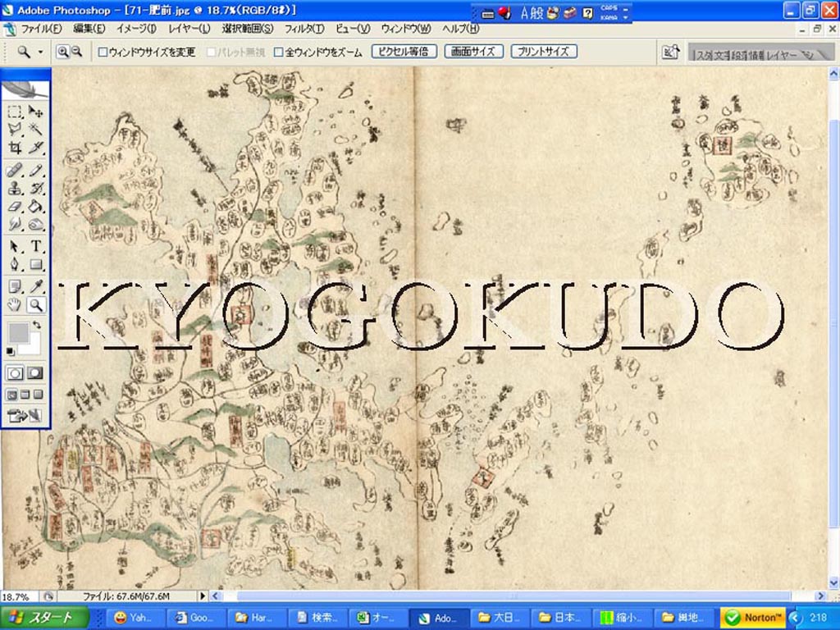This screenshot has height=630, width=840.
Task: Toggle the File Browser button
Action: [x=671, y=52]
